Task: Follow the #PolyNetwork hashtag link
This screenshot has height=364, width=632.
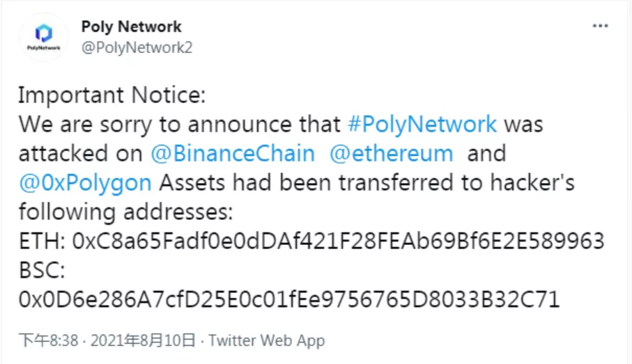Action: click(x=422, y=124)
